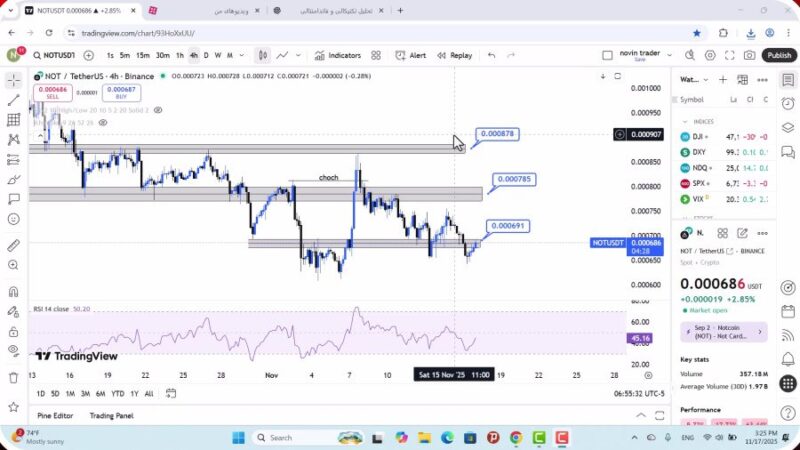Enter fullscreen chart mode

tap(731, 56)
